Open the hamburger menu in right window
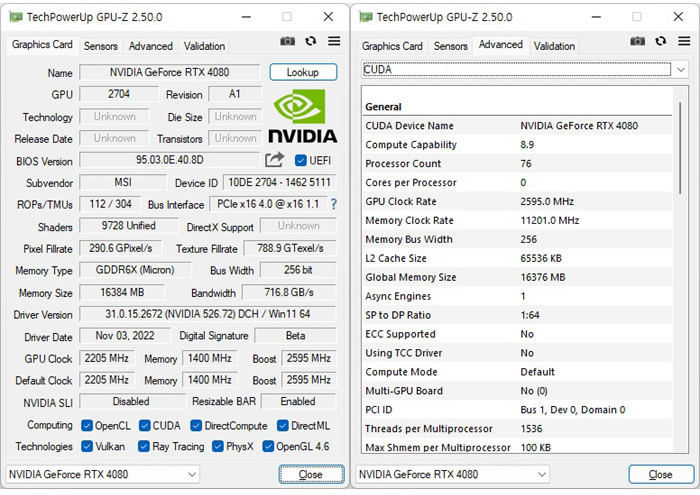This screenshot has width=700, height=495. (684, 41)
